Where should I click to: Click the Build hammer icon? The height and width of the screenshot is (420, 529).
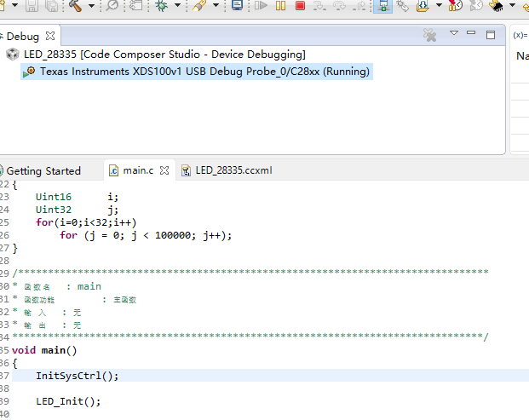(x=75, y=5)
